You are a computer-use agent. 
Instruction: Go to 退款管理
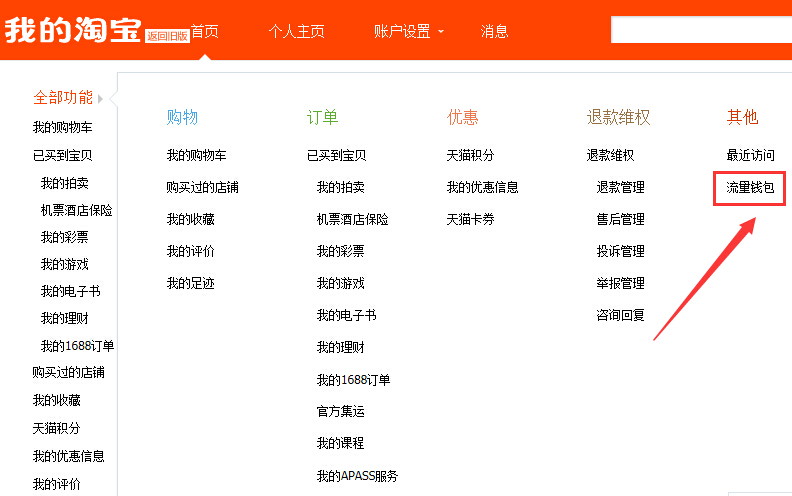click(620, 187)
